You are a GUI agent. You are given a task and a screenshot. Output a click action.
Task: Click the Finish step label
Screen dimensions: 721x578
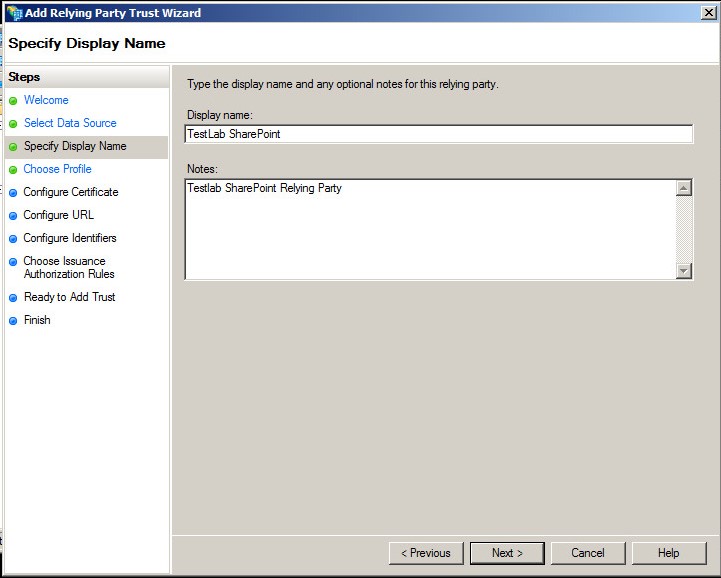click(37, 320)
